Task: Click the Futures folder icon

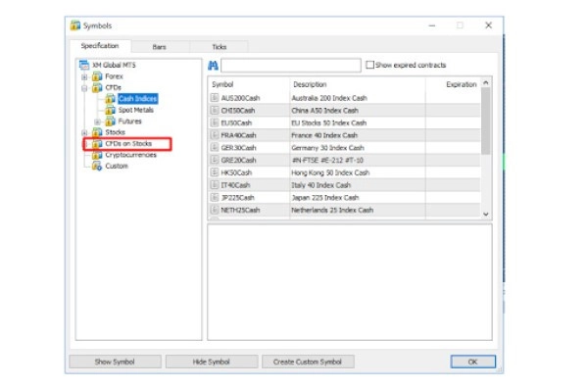Action: tap(110, 122)
